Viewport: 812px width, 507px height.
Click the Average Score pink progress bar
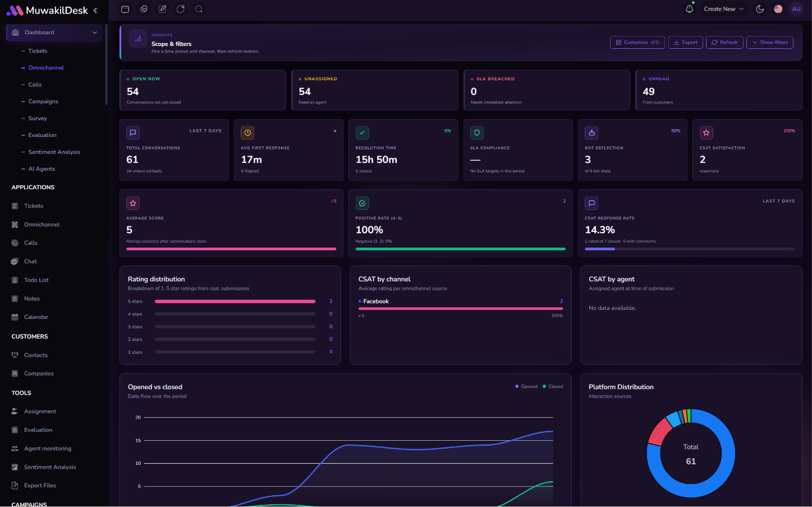point(231,249)
